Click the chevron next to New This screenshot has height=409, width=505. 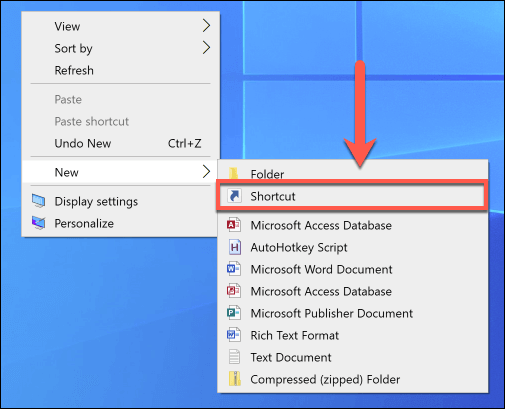click(206, 172)
